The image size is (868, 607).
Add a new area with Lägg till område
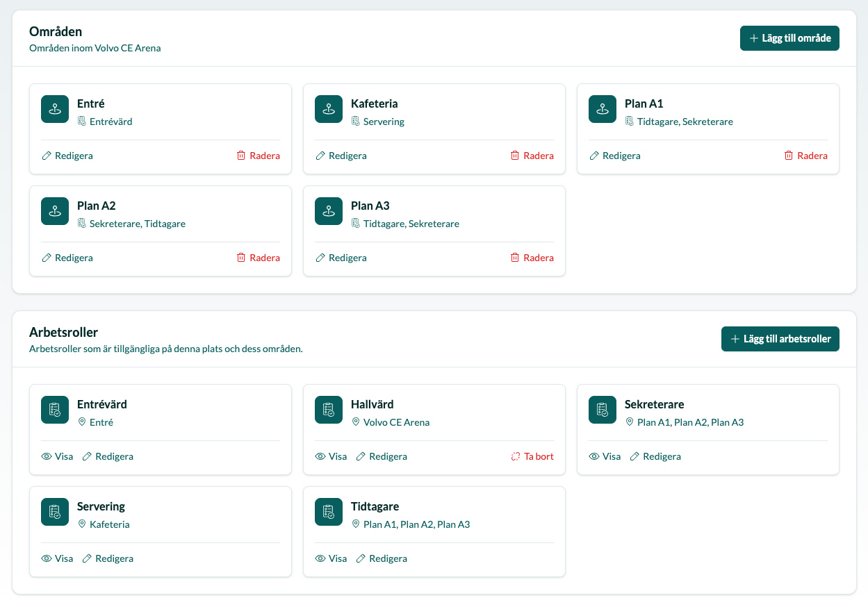click(x=789, y=38)
